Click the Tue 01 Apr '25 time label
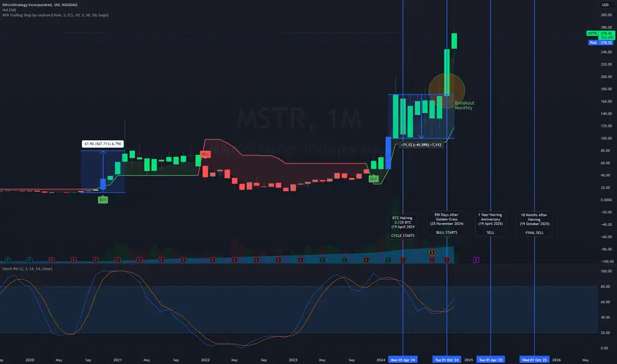The height and width of the screenshot is (364, 617). [x=491, y=359]
